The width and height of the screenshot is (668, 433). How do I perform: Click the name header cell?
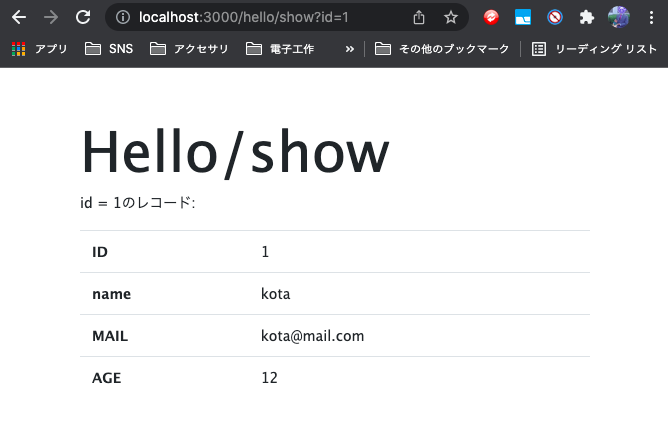[x=164, y=294]
